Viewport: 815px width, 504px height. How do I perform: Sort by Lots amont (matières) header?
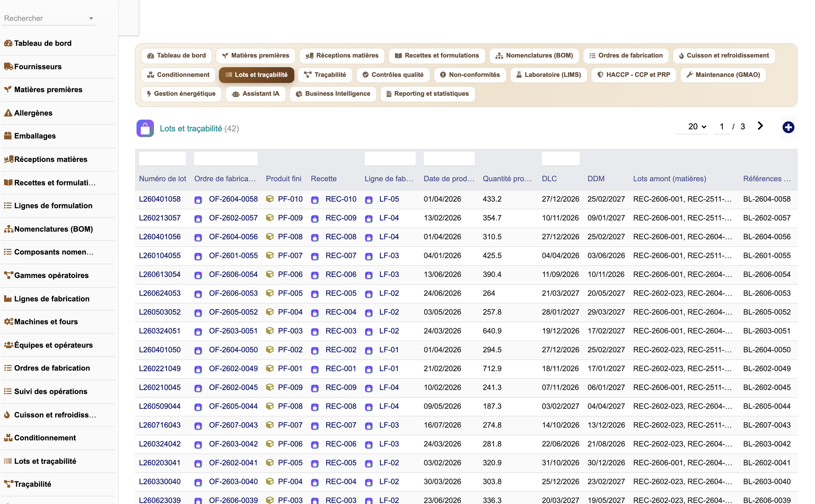(669, 179)
